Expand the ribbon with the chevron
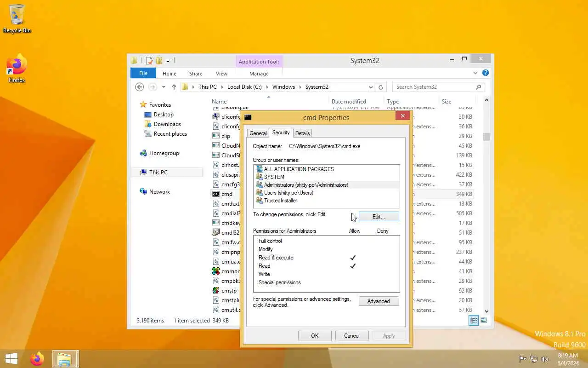 click(475, 73)
